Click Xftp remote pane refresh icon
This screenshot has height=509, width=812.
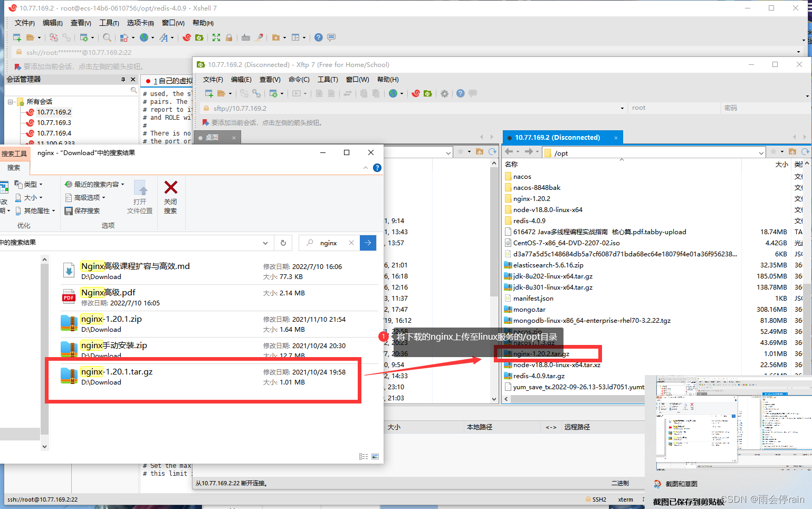pyautogui.click(x=805, y=152)
